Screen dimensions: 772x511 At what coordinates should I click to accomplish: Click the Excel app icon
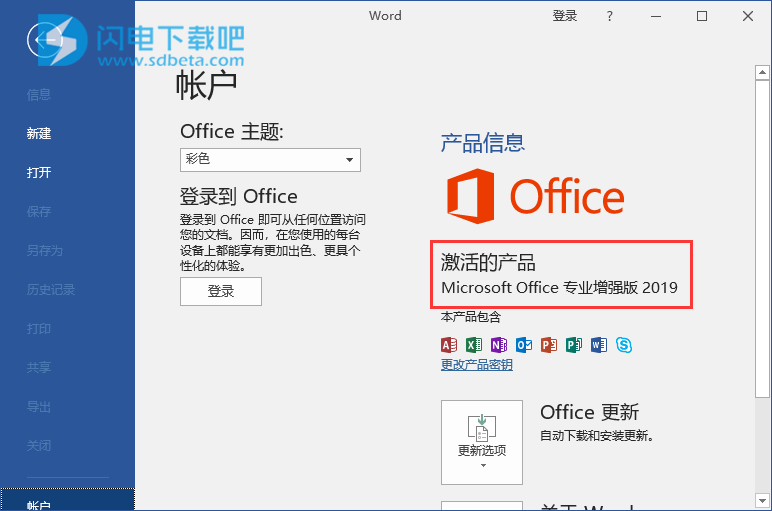(x=474, y=345)
